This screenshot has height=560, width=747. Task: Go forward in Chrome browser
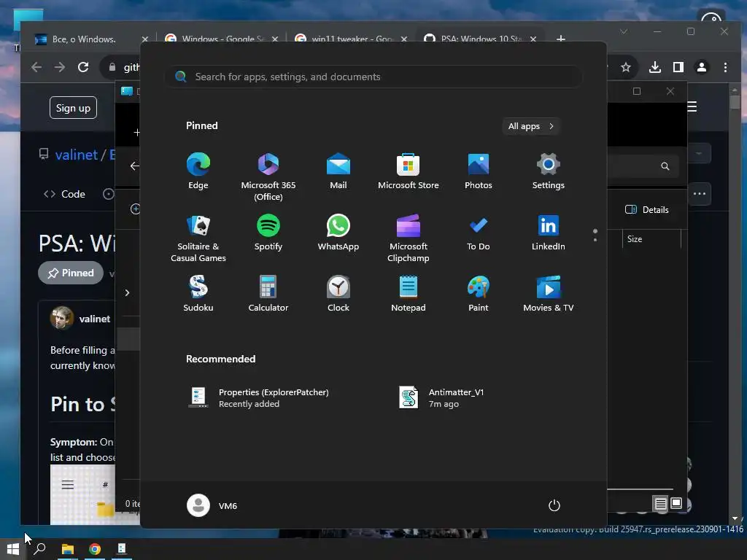pos(60,67)
